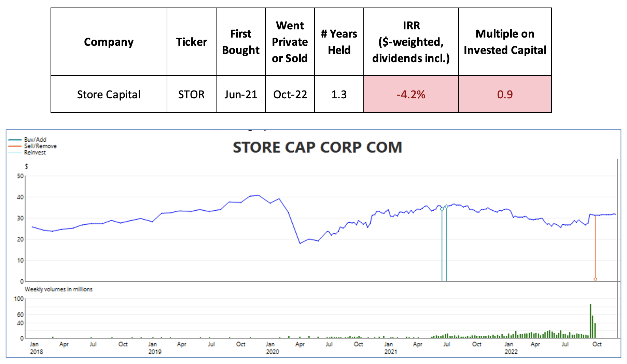Click the STORE CAP CORP COM chart title
Viewport: 627px width, 364px height.
pyautogui.click(x=317, y=148)
